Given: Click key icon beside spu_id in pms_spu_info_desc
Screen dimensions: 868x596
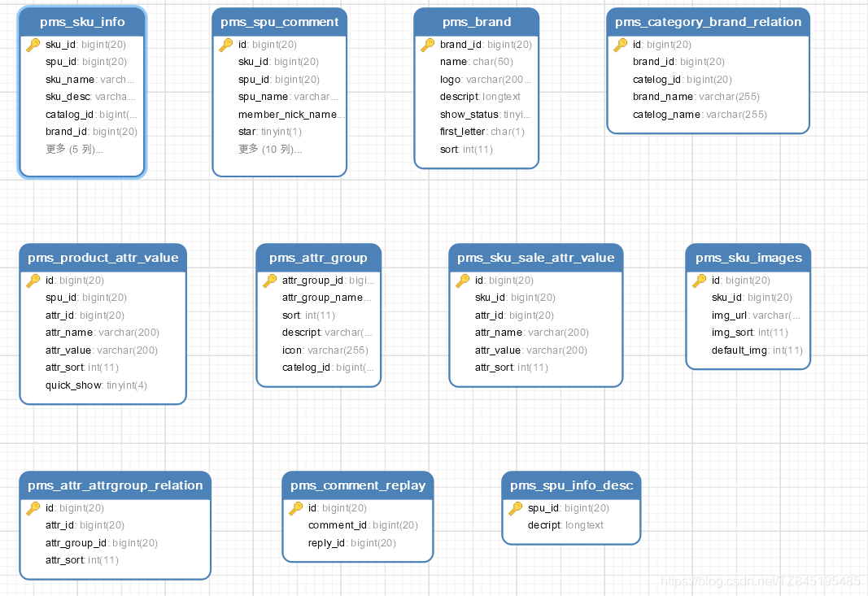Looking at the screenshot, I should click(x=516, y=507).
